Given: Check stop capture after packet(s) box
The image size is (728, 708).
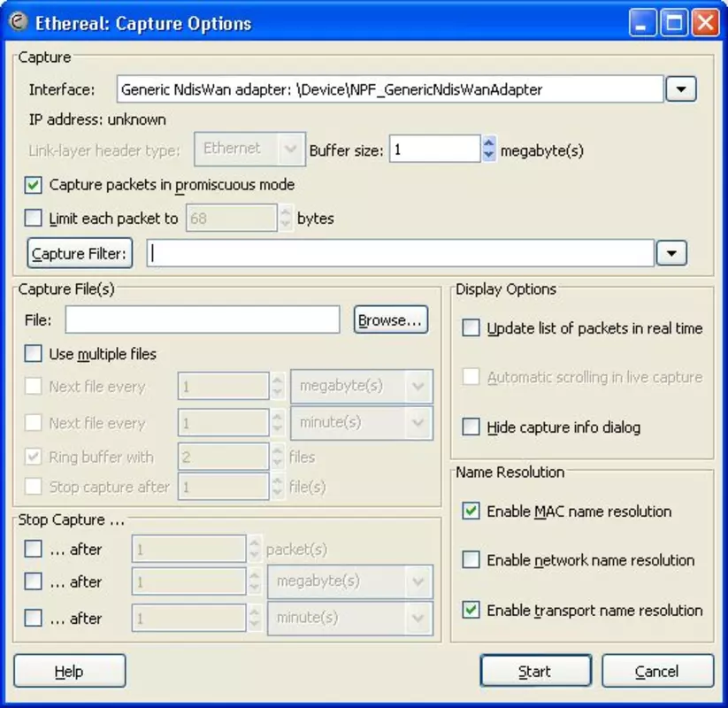Looking at the screenshot, I should pyautogui.click(x=33, y=549).
